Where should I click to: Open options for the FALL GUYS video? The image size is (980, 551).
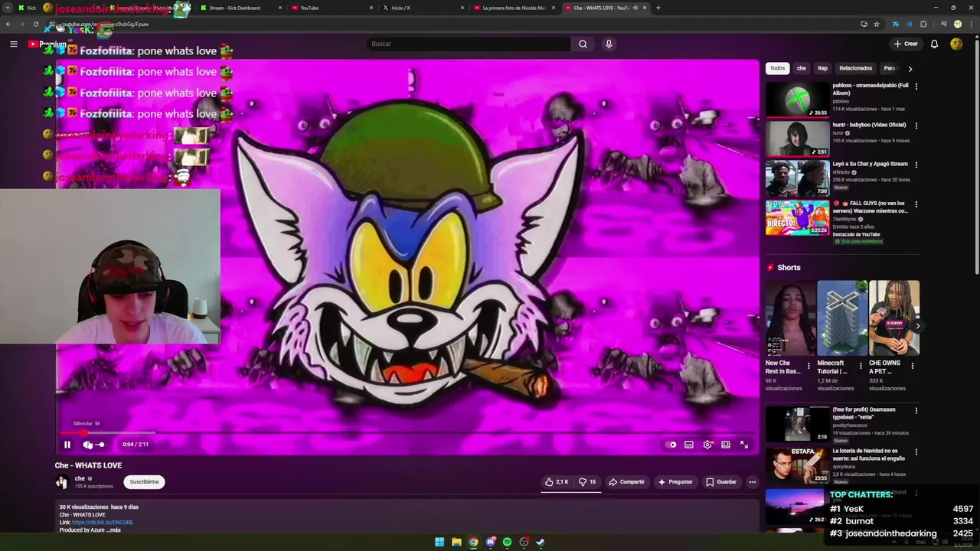[916, 204]
